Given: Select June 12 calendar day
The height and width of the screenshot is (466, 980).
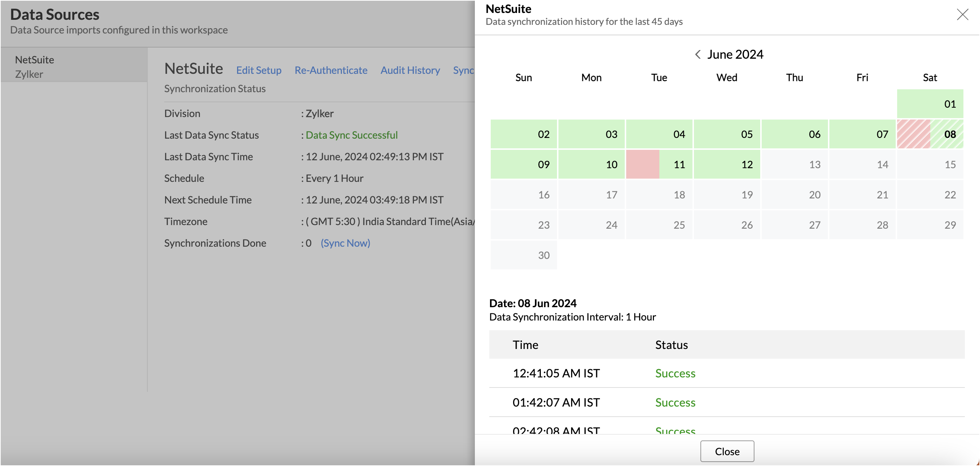Looking at the screenshot, I should tap(727, 164).
